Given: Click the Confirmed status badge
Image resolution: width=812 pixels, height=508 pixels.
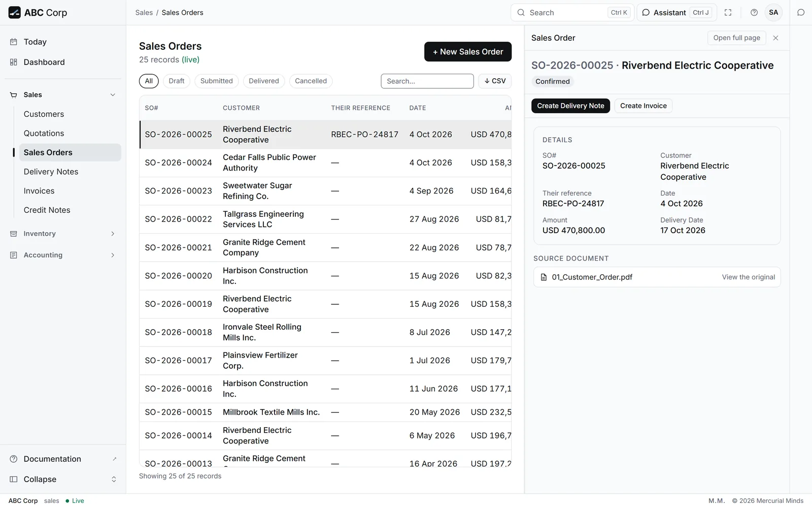Looking at the screenshot, I should point(553,81).
